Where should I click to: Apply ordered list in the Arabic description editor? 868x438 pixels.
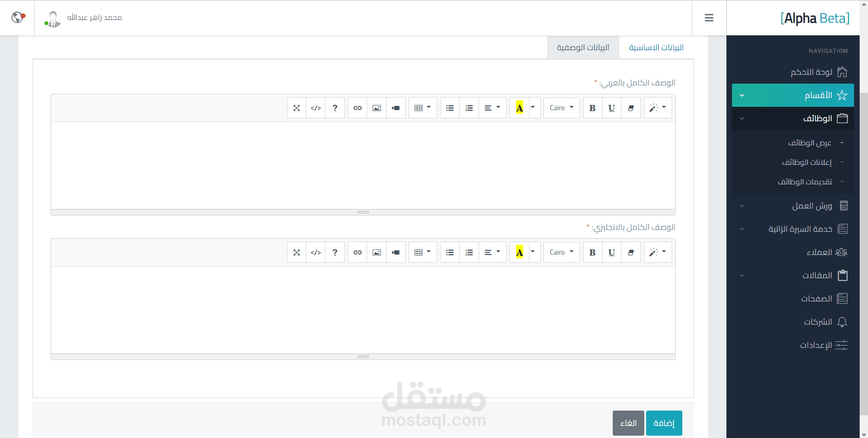pos(469,108)
